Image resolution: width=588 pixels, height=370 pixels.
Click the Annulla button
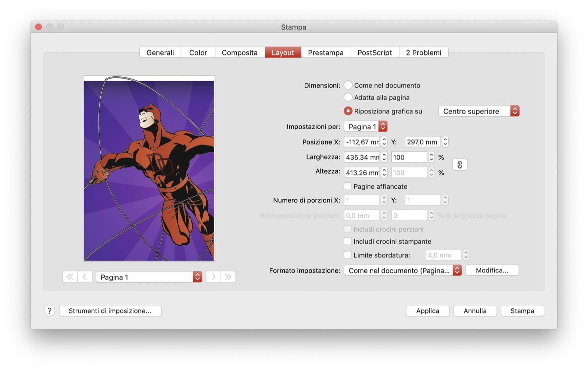coord(475,311)
